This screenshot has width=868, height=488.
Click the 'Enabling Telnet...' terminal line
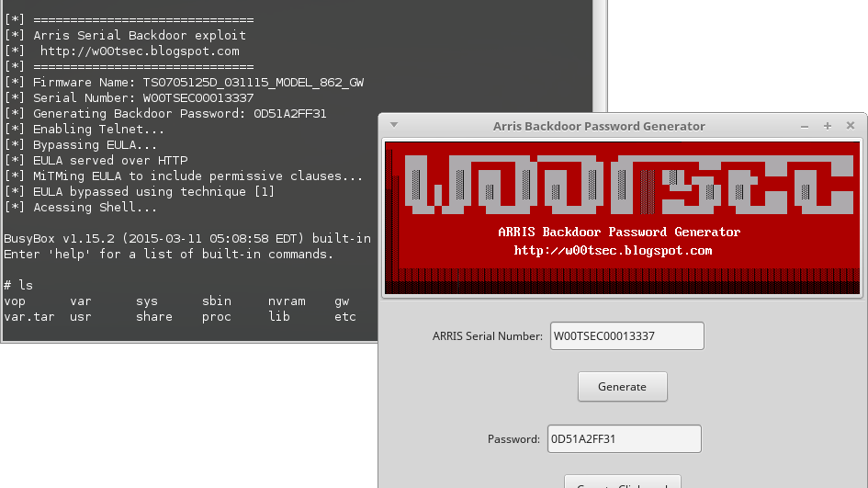pos(85,129)
